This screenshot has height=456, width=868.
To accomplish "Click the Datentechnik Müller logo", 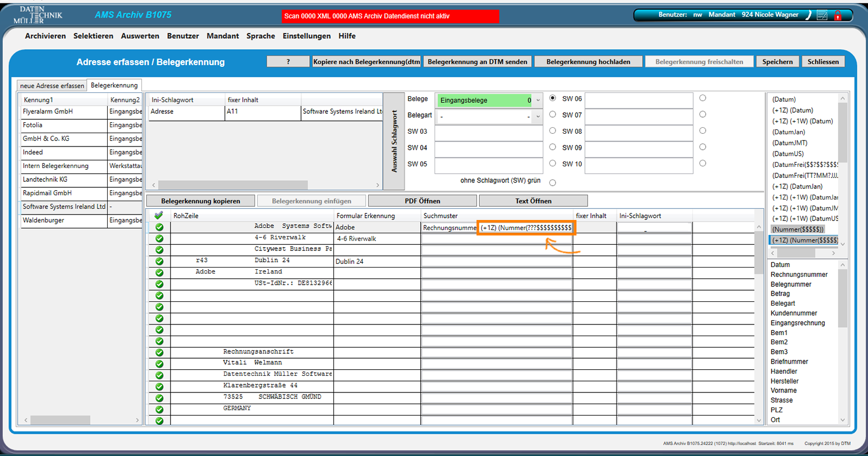I will tap(38, 15).
